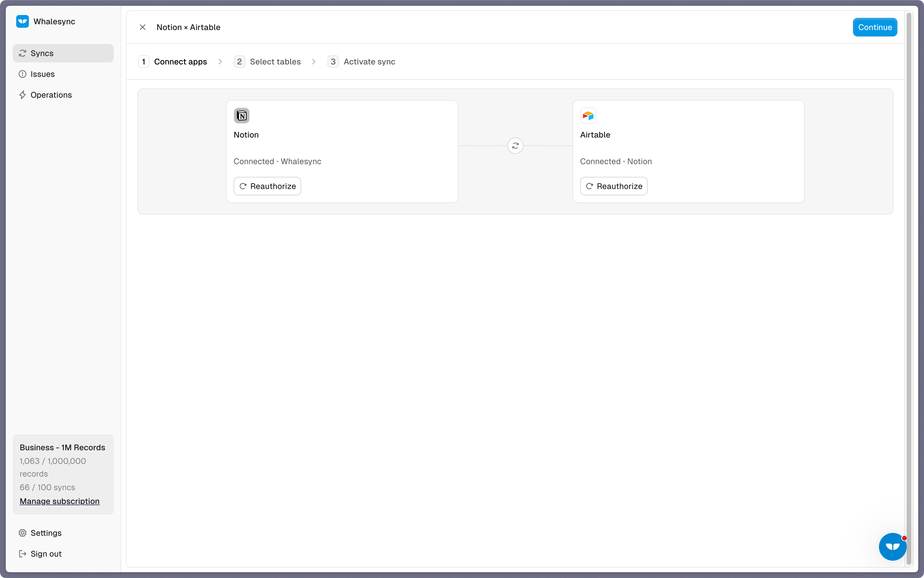Click the Issues alert circle icon
Screen dimensions: 924x578
click(23, 74)
